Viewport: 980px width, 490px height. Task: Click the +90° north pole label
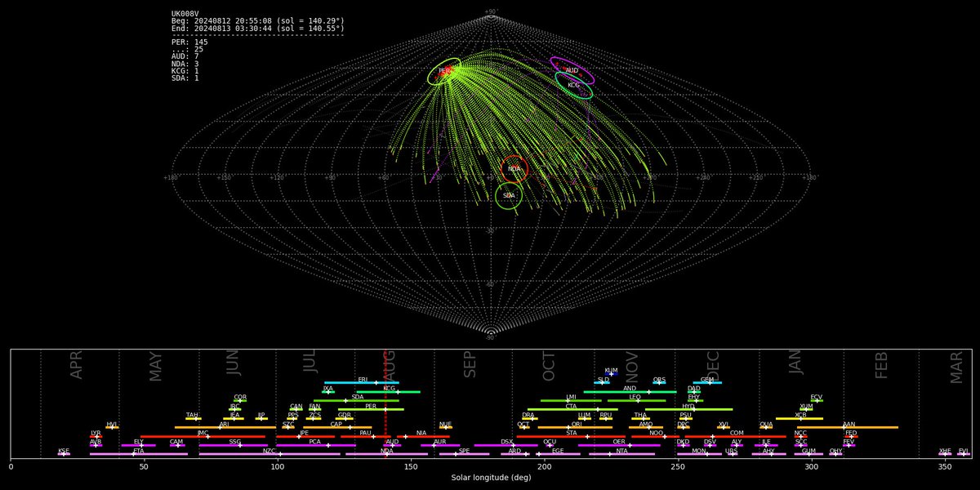coord(491,11)
